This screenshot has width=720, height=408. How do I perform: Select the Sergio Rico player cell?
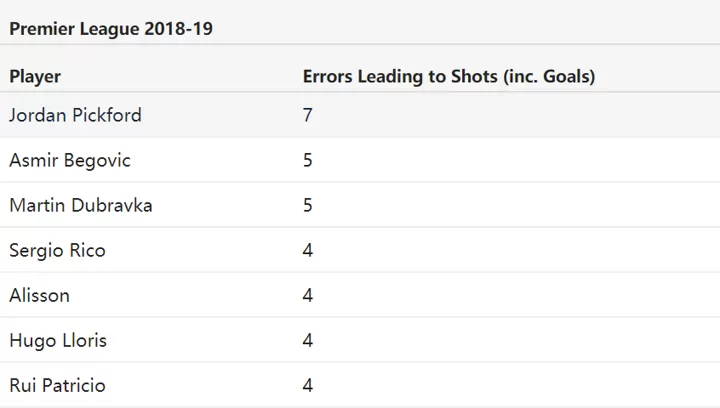(57, 250)
